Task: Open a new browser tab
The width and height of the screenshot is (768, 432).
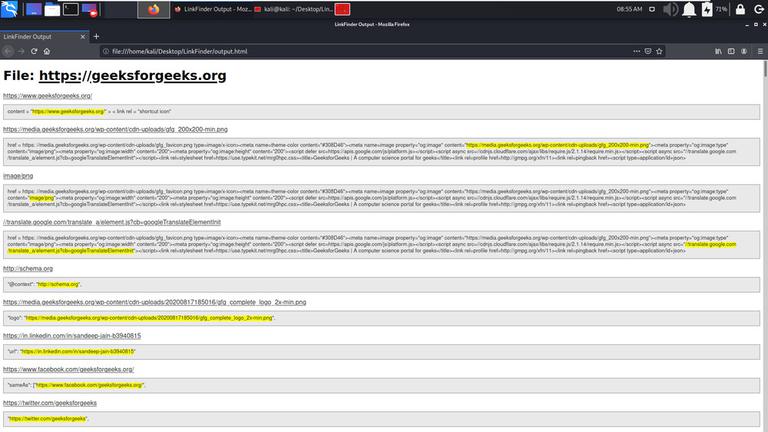Action: tap(96, 36)
